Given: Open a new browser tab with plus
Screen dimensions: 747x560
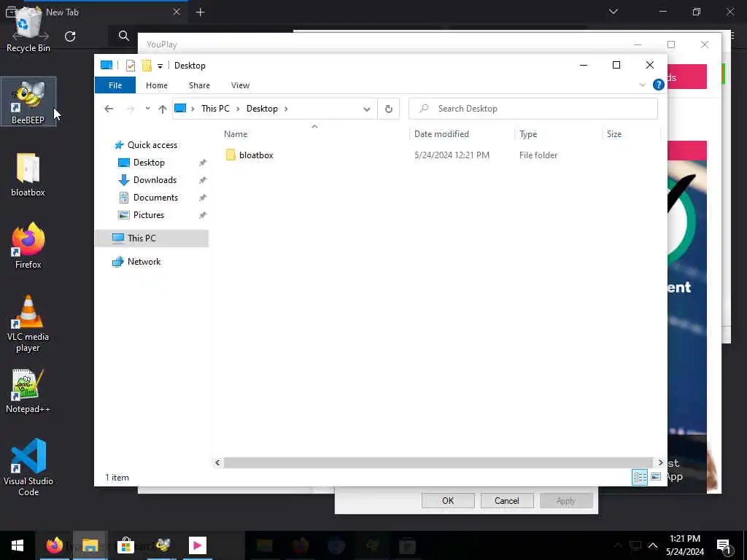Looking at the screenshot, I should pos(200,12).
